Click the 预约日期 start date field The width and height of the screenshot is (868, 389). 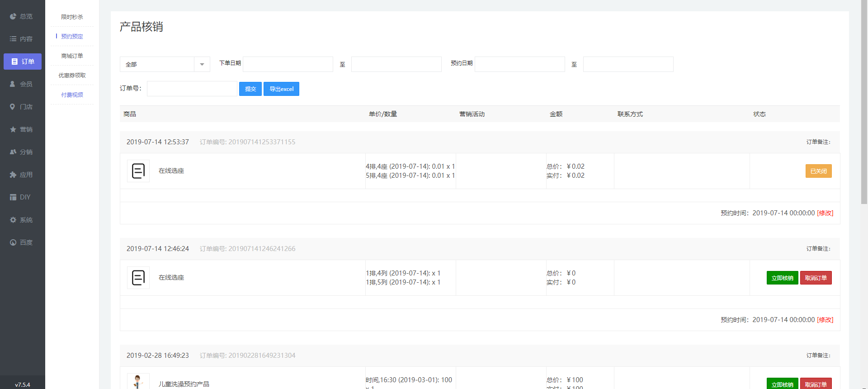click(520, 64)
